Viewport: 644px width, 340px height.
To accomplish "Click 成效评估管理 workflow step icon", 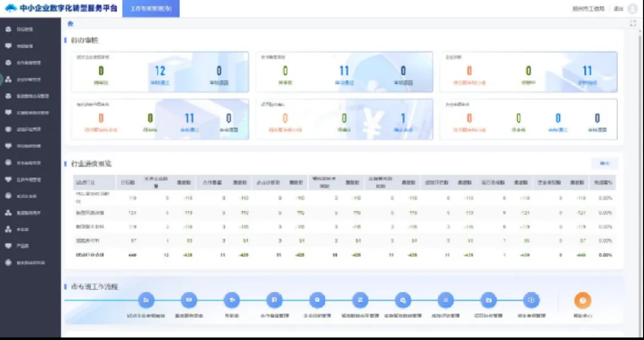I will point(446,300).
